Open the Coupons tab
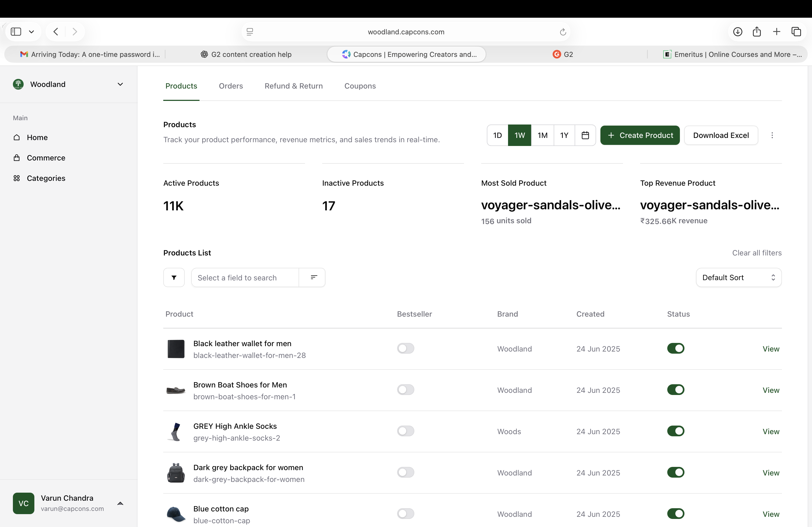The height and width of the screenshot is (527, 812). pos(360,86)
